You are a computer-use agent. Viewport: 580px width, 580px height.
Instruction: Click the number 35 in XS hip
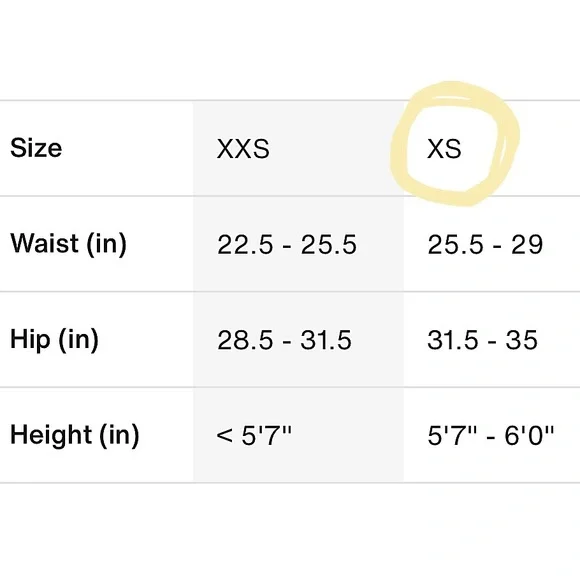point(522,340)
